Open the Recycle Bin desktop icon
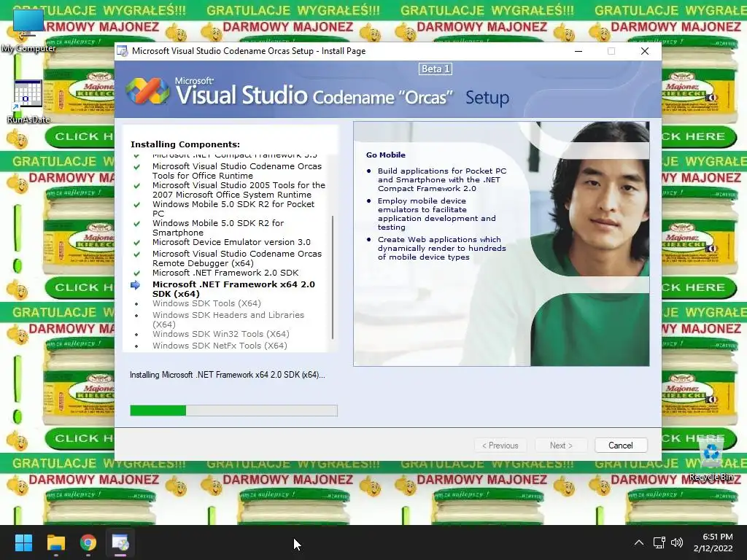This screenshot has height=560, width=747. (711, 459)
